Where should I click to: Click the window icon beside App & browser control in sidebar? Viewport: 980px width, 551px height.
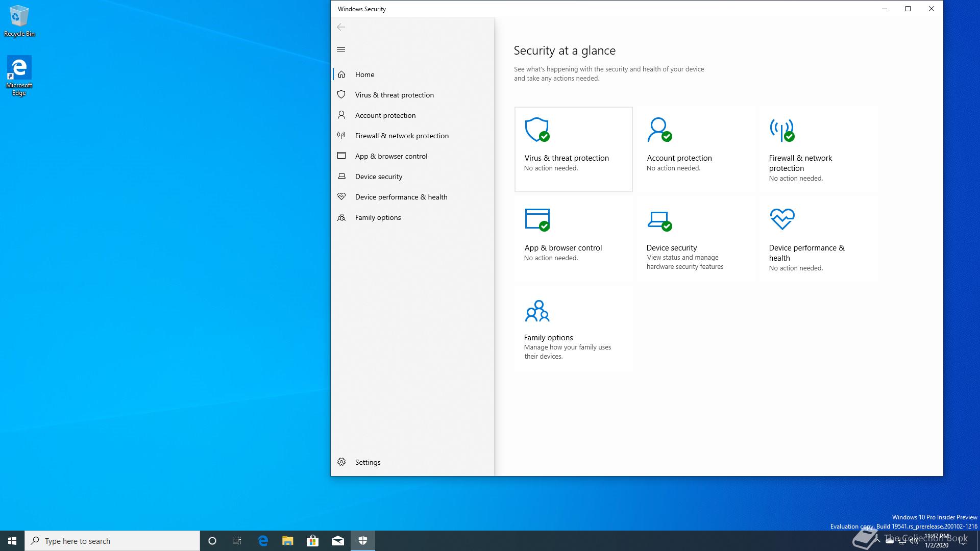(x=341, y=156)
